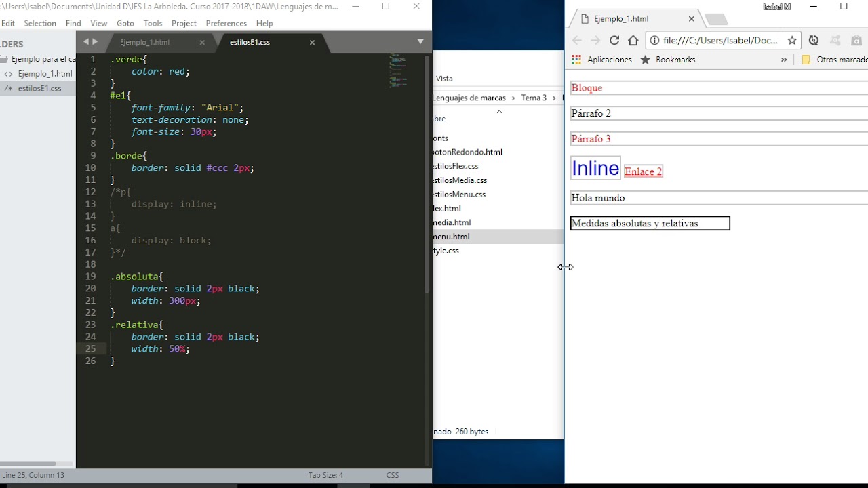Click the Inline link on the page
Image resolution: width=868 pixels, height=488 pixels.
pos(595,167)
